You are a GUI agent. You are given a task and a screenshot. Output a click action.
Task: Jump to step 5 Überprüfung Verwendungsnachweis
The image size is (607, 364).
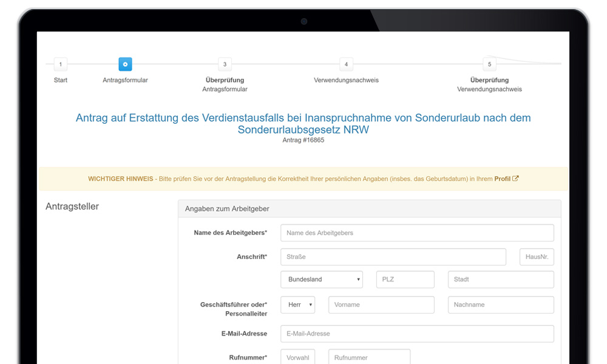(489, 64)
